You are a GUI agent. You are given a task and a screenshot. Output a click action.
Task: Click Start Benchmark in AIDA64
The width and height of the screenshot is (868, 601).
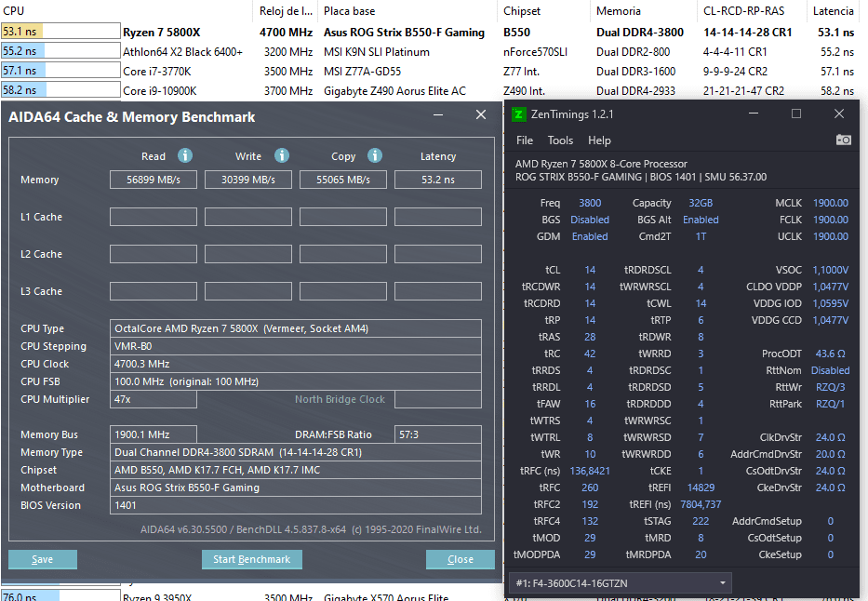pos(252,559)
